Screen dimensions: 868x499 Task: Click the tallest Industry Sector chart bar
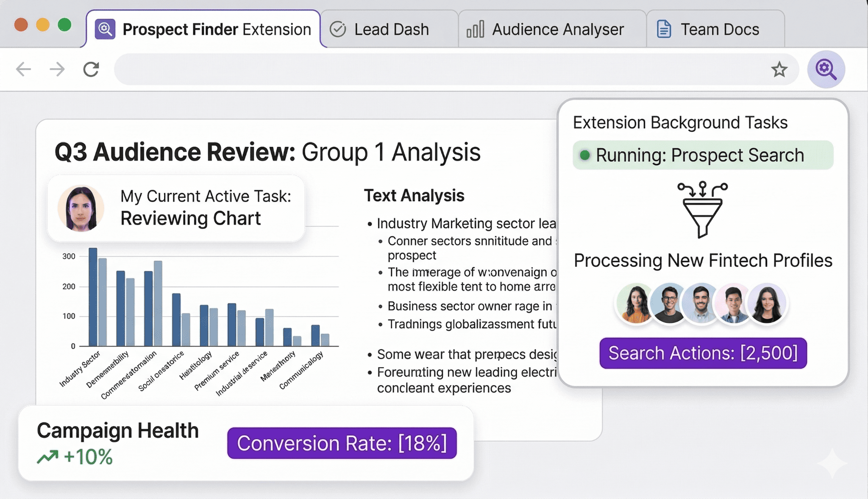click(x=93, y=297)
